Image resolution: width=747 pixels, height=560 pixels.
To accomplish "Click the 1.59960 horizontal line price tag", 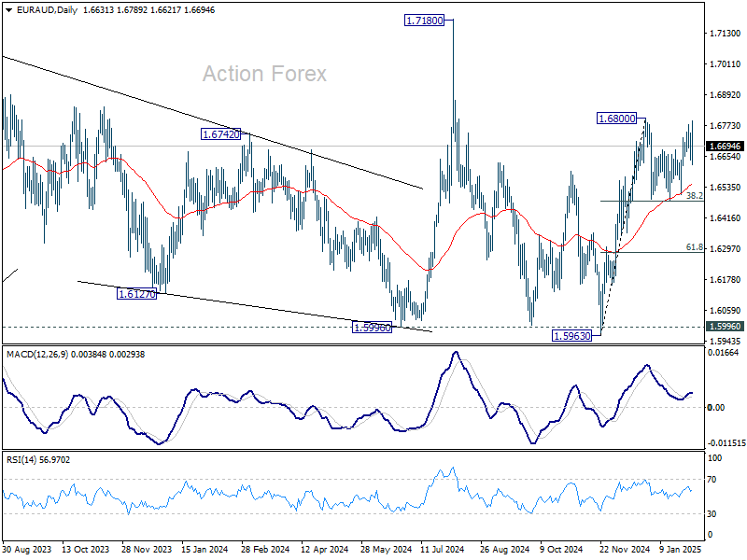I will [x=725, y=327].
